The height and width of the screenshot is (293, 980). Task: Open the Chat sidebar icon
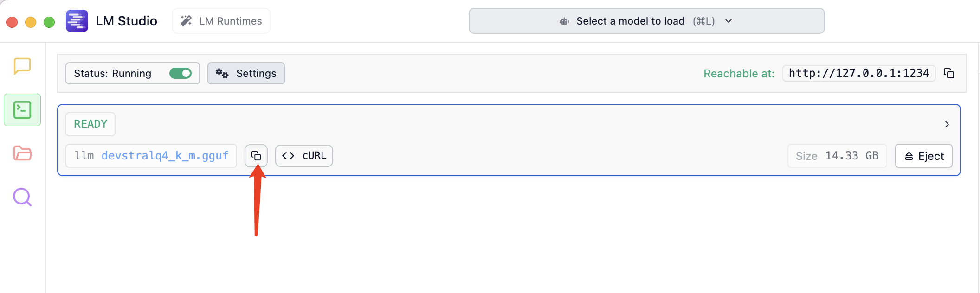(x=22, y=66)
